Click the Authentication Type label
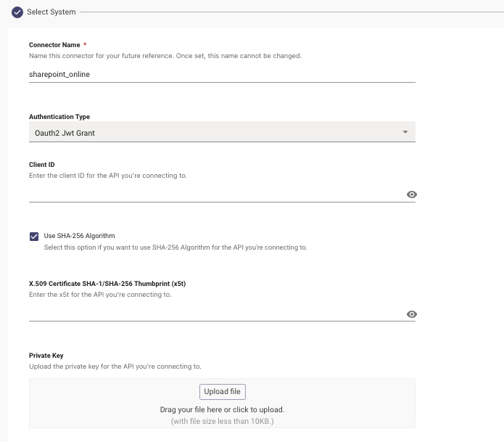The image size is (504, 442). pyautogui.click(x=59, y=116)
